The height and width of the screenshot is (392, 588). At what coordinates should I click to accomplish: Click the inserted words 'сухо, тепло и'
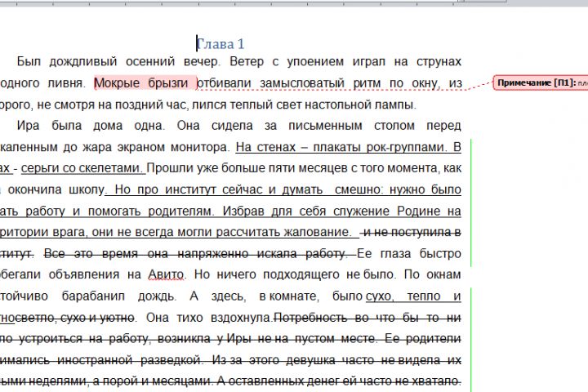coord(413,296)
